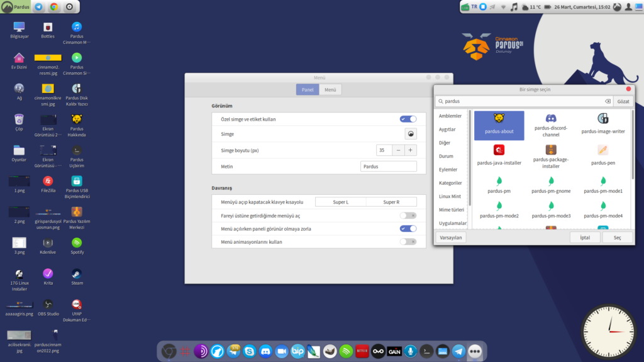Open the Çöp trash desktop icon
The width and height of the screenshot is (644, 362).
(x=19, y=123)
